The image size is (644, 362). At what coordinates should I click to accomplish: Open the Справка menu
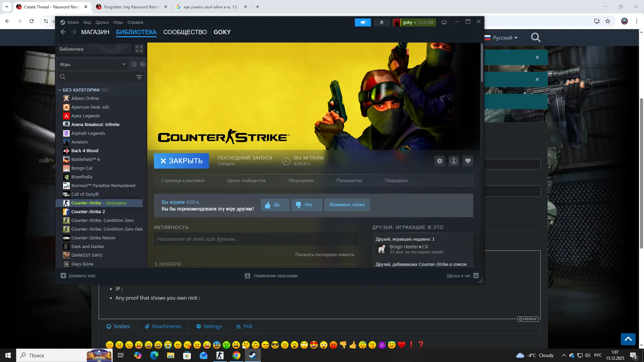(135, 22)
